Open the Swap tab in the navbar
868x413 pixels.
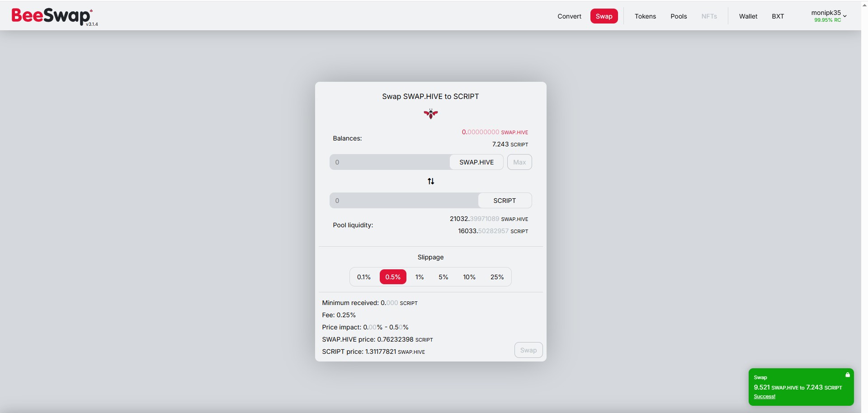tap(604, 16)
